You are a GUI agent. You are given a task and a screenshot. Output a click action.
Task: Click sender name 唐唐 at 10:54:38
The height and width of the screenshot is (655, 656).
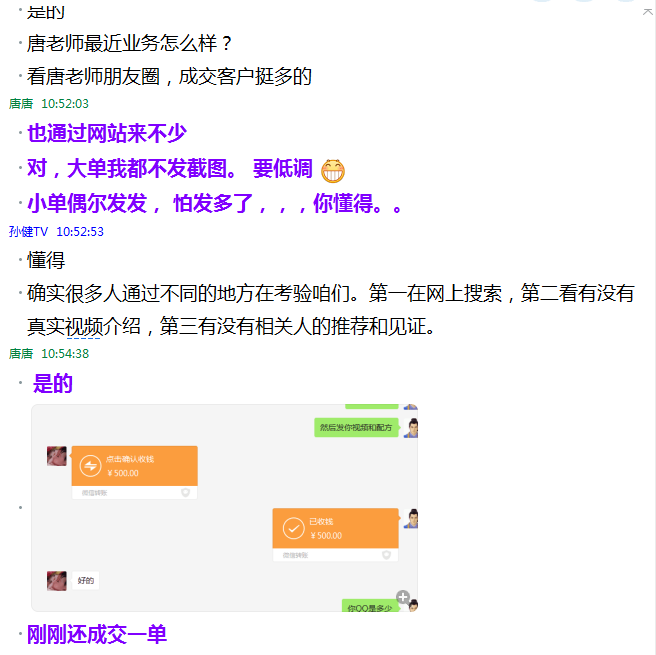tap(21, 354)
